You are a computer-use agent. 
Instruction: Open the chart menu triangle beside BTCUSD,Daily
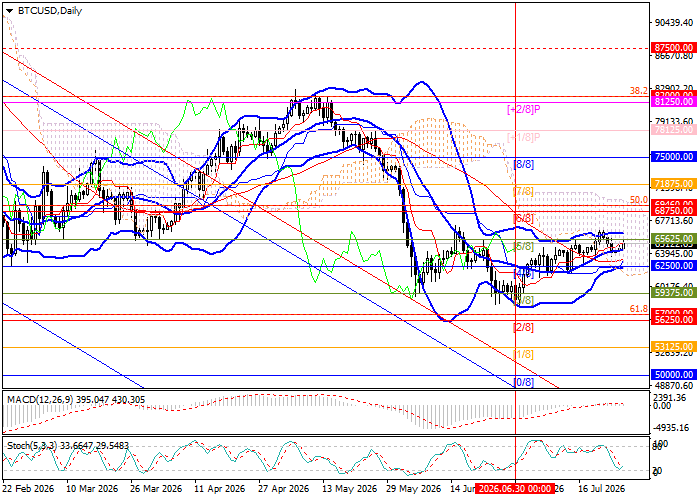click(9, 11)
